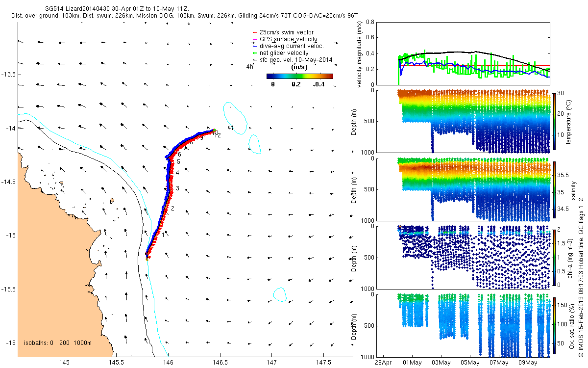Click the '-15' latitude tick label

tap(12, 236)
